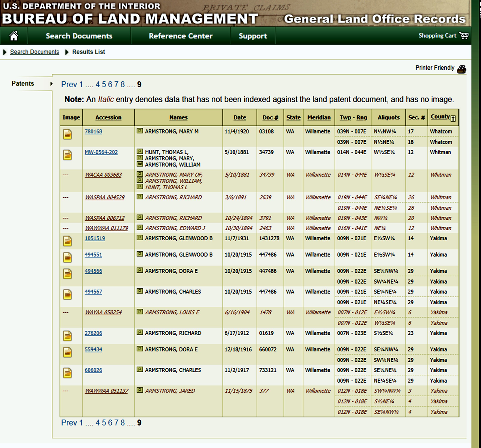Click the Home house icon

pos(14,36)
